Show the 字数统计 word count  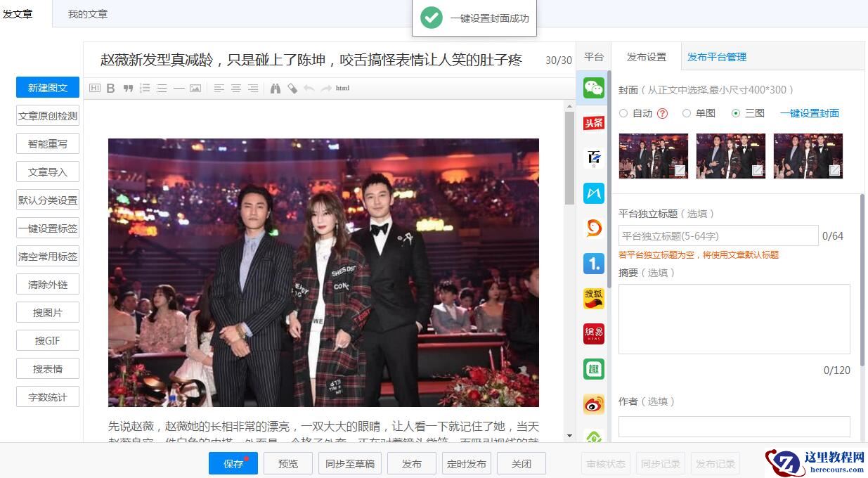coord(48,397)
